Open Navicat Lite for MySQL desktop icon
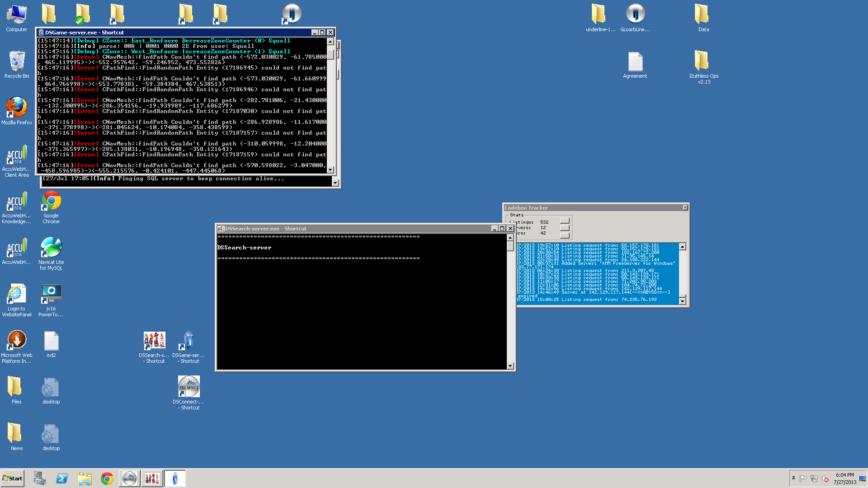This screenshot has width=868, height=488. coord(51,248)
